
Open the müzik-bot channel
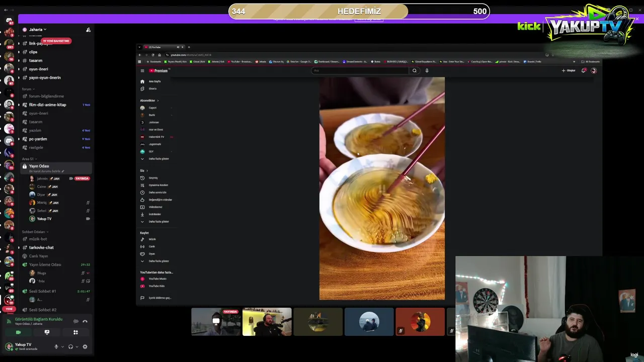(x=38, y=239)
